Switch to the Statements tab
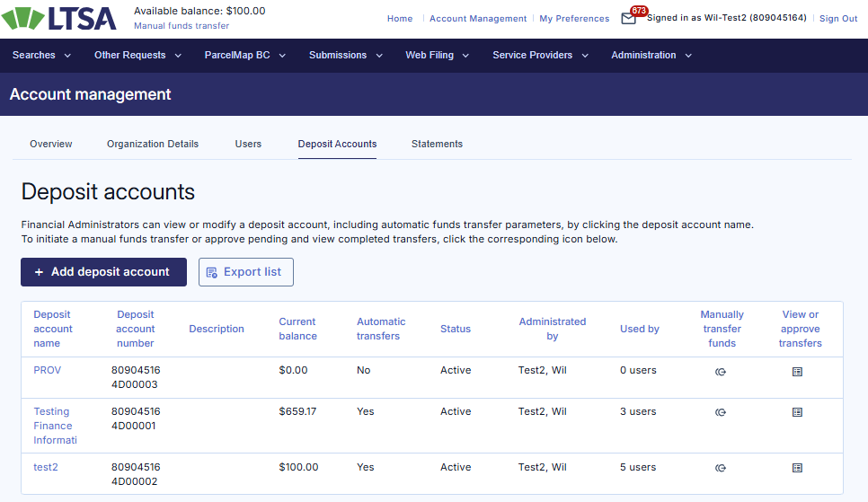The height and width of the screenshot is (502, 868). pyautogui.click(x=437, y=144)
